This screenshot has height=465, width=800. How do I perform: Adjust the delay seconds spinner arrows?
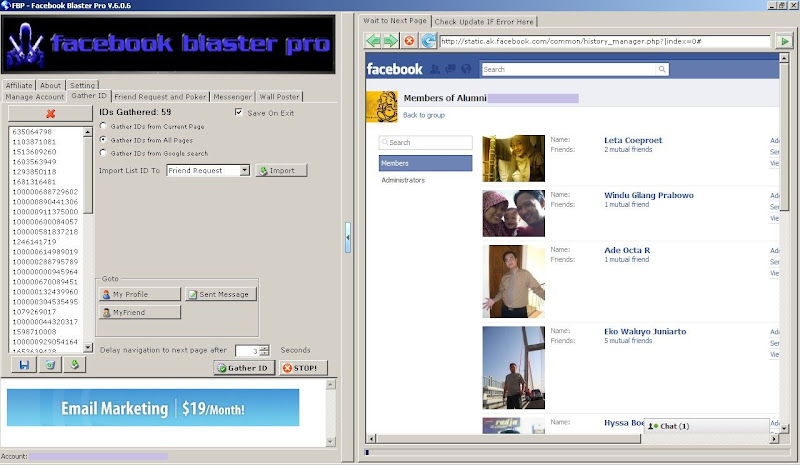[264, 351]
